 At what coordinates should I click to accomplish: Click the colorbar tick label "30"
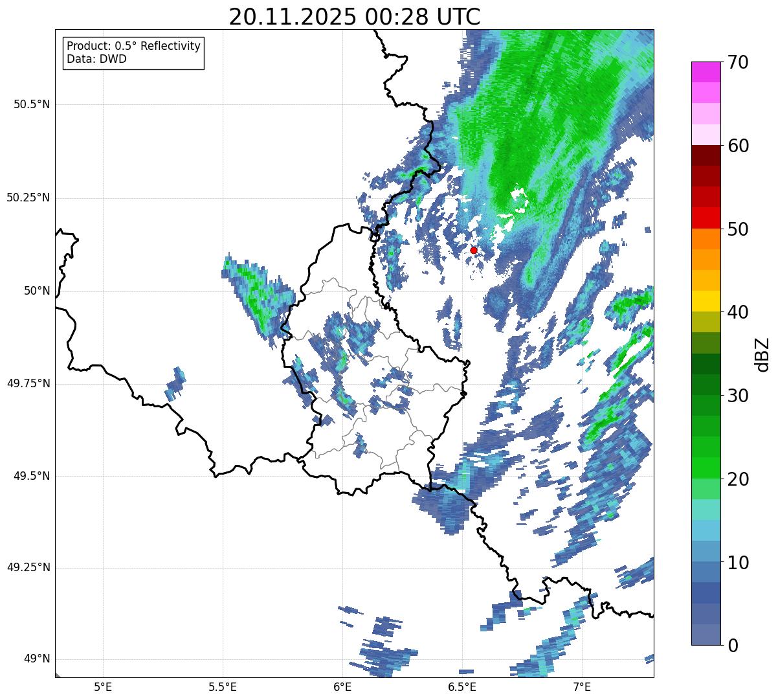[x=739, y=396]
